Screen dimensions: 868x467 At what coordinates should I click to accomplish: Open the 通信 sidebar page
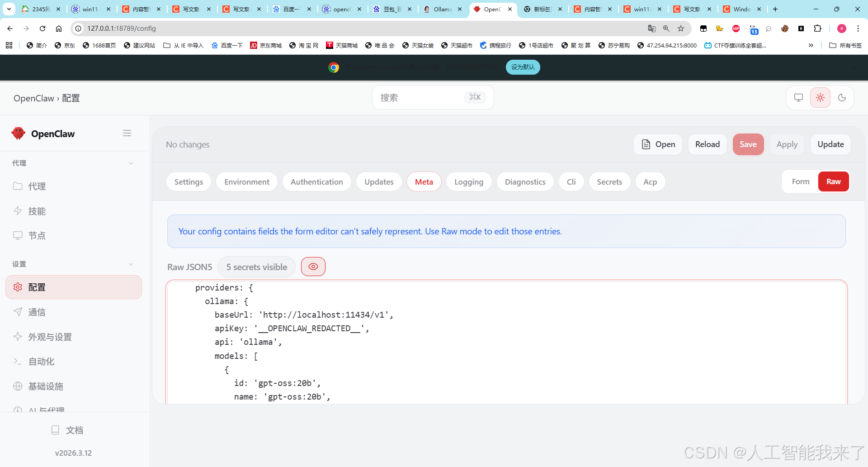coord(74,312)
